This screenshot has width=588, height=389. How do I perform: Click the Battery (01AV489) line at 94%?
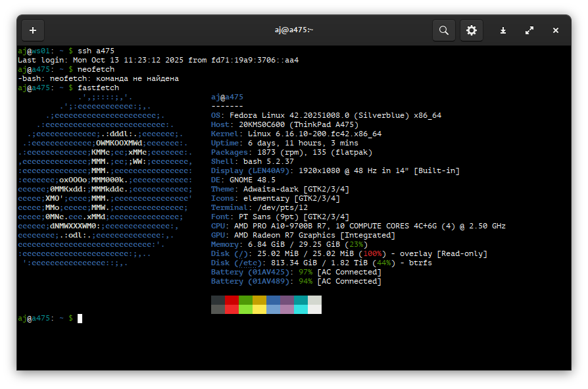[296, 281]
